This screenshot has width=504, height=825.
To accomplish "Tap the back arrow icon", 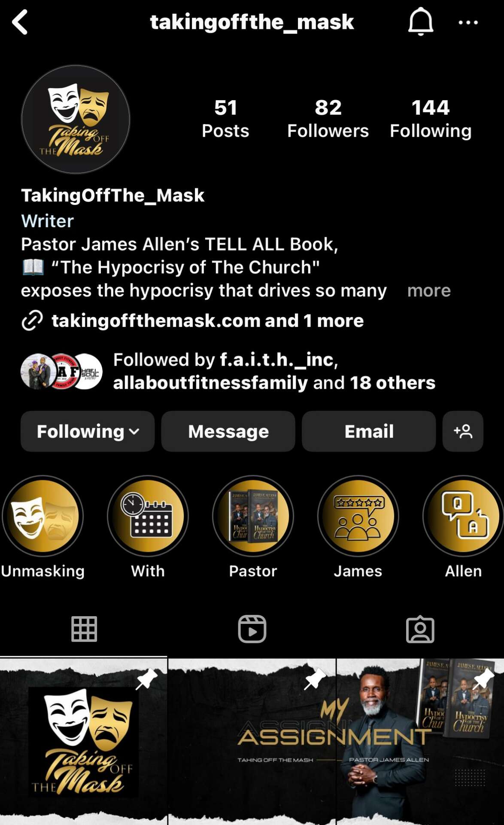I will coord(20,22).
